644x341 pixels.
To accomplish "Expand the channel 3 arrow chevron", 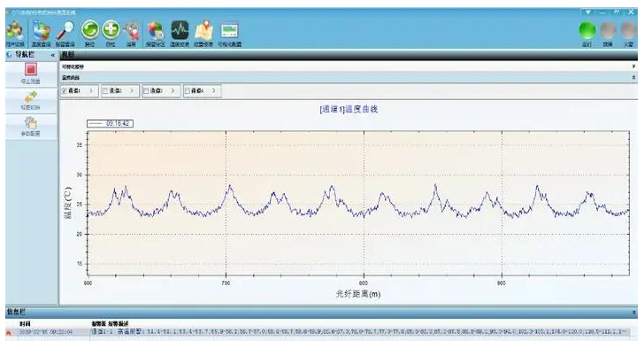I will [x=172, y=91].
